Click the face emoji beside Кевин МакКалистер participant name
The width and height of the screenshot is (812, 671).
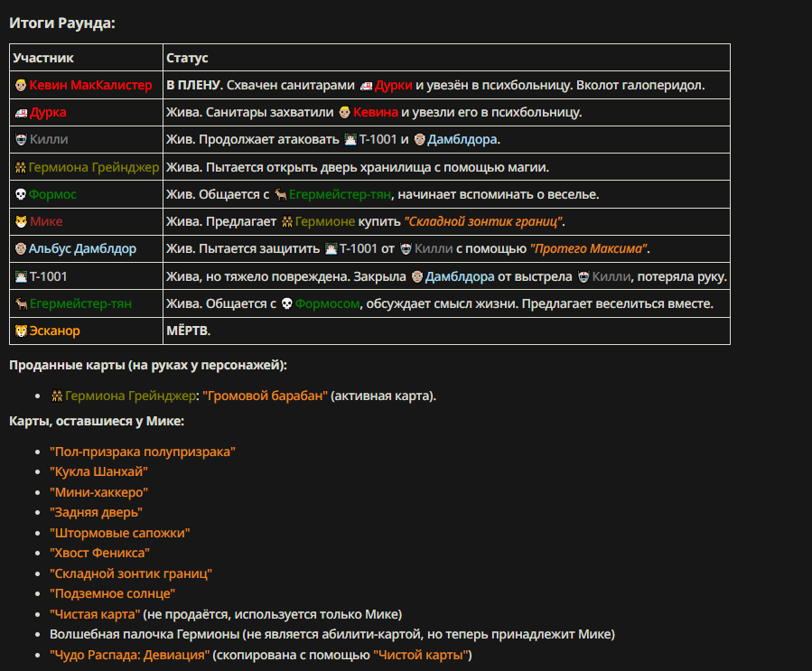21,86
